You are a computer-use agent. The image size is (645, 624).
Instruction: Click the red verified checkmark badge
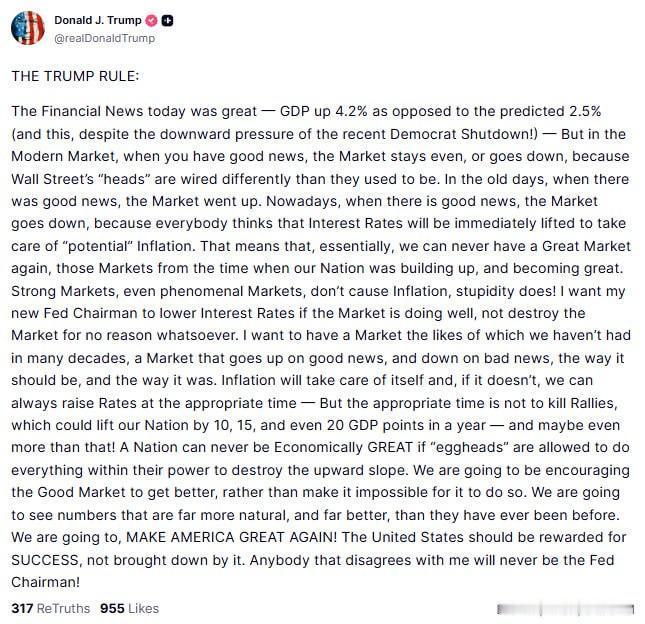click(152, 20)
